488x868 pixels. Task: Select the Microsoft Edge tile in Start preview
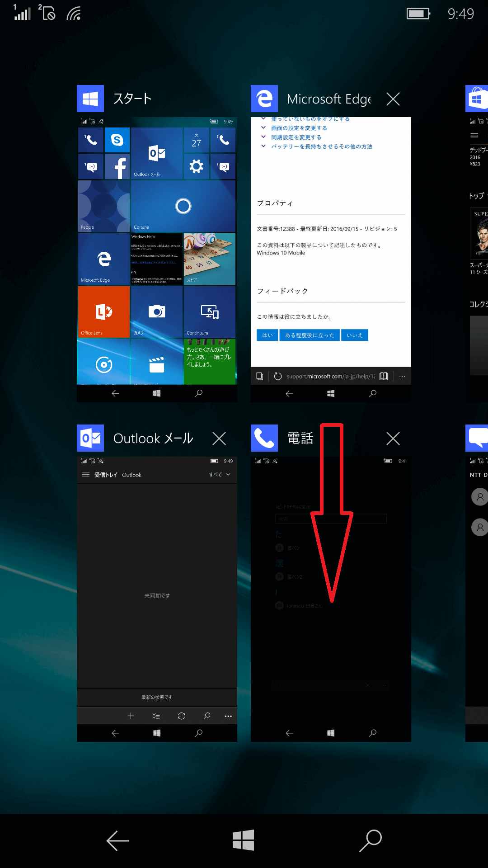coord(104,259)
